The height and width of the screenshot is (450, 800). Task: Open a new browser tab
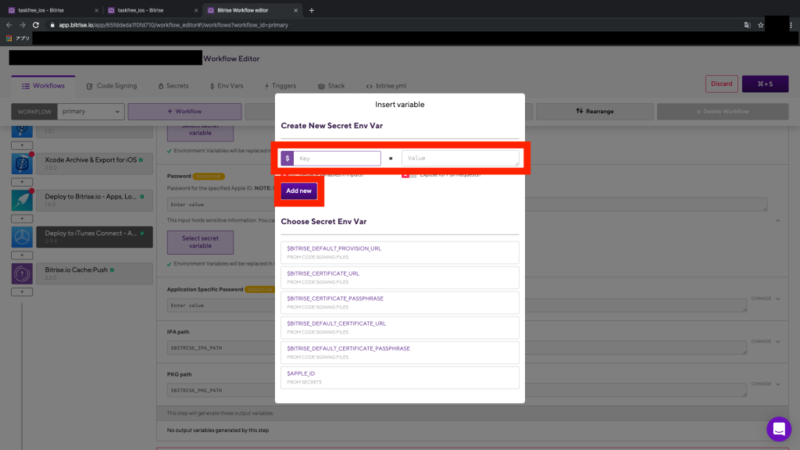(311, 10)
